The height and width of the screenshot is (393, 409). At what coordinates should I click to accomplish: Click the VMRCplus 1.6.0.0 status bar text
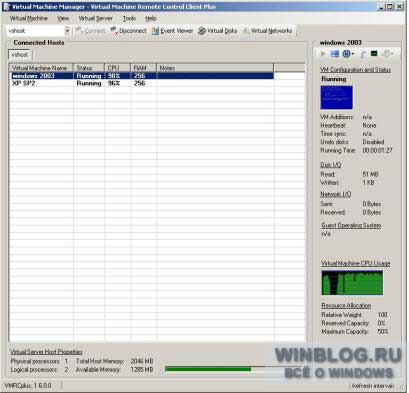pos(28,386)
